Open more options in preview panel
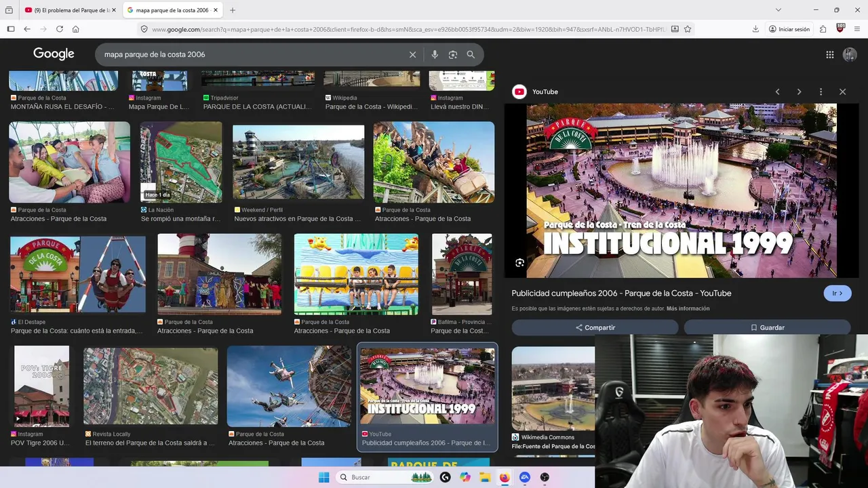 (821, 91)
